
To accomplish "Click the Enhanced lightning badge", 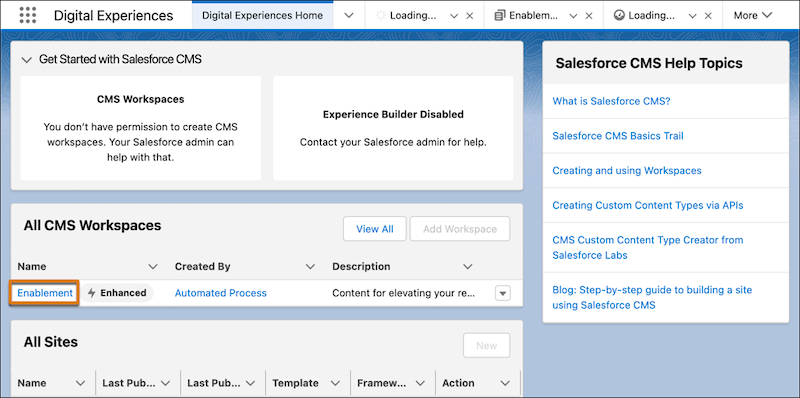I will pos(117,293).
